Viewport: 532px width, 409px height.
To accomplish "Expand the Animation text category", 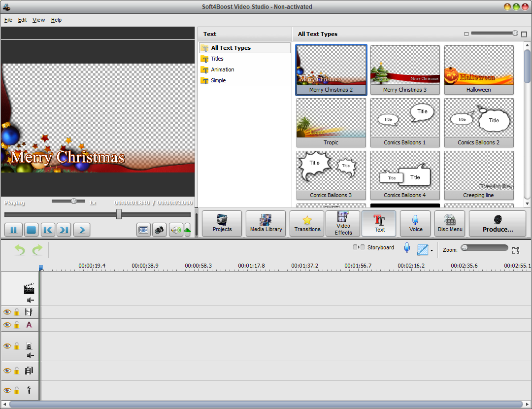I will tap(222, 69).
